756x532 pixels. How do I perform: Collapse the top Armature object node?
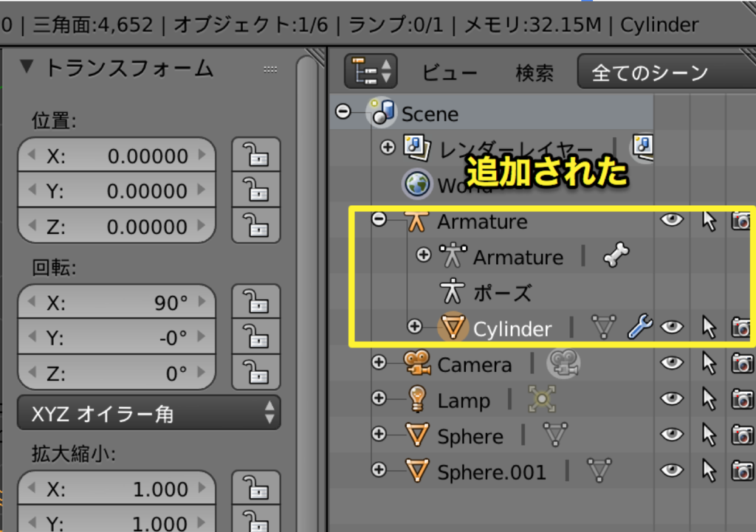click(379, 219)
